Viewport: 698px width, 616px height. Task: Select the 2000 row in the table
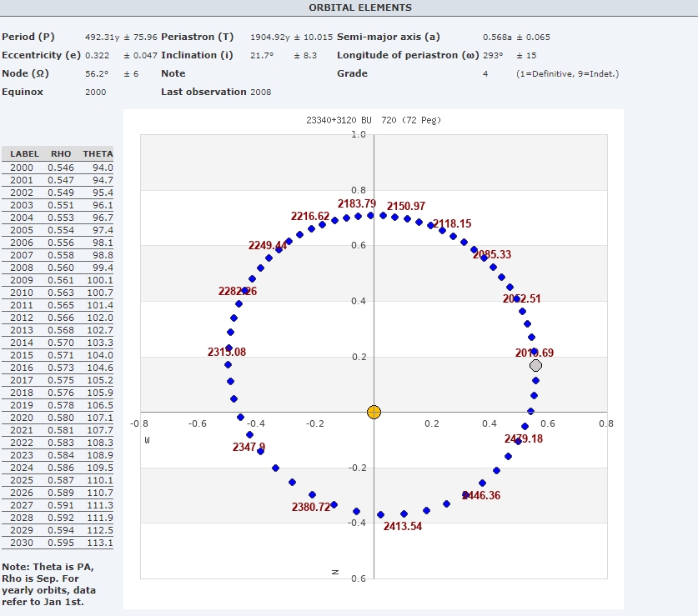click(x=58, y=168)
